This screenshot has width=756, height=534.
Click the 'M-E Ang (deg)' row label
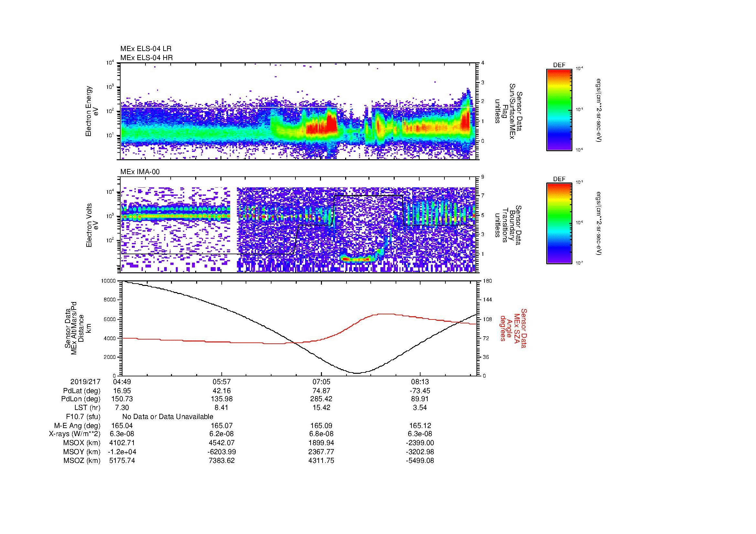point(77,426)
